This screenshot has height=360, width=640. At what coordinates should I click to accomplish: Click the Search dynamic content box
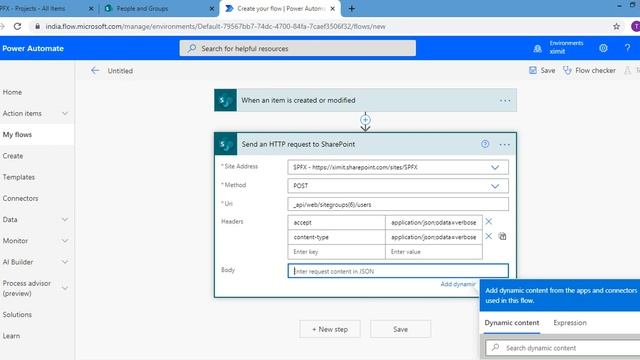(x=563, y=348)
